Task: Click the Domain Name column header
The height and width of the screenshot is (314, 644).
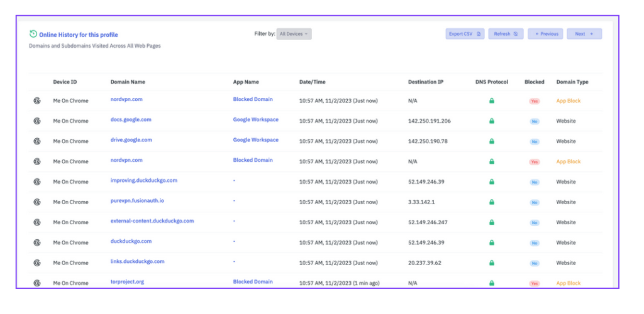Action: coord(128,82)
